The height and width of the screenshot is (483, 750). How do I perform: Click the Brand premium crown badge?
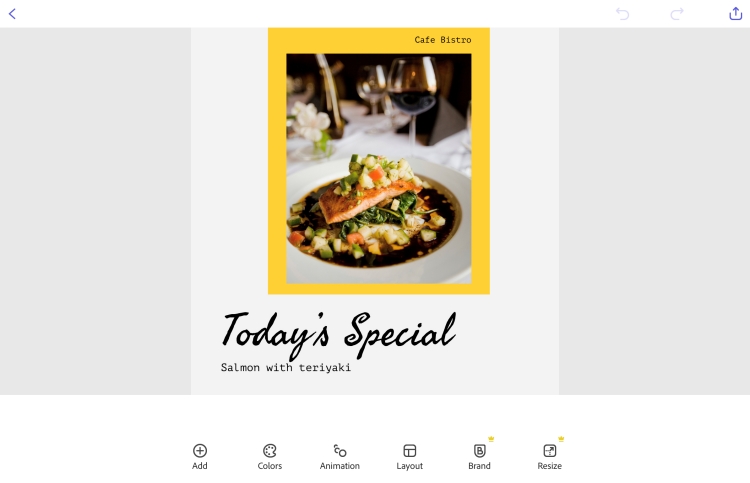coord(491,439)
